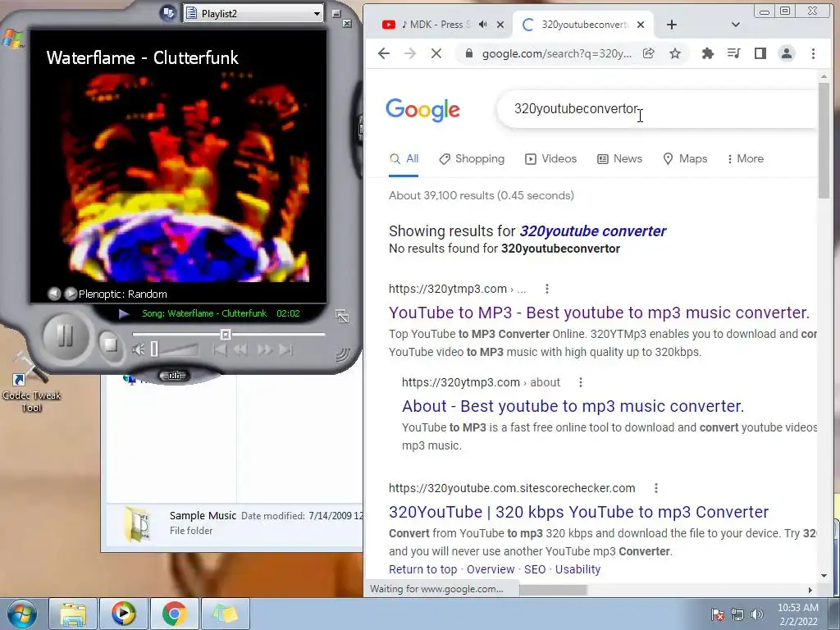Fast forward the track in Media Player
This screenshot has height=630, width=840.
[x=264, y=349]
